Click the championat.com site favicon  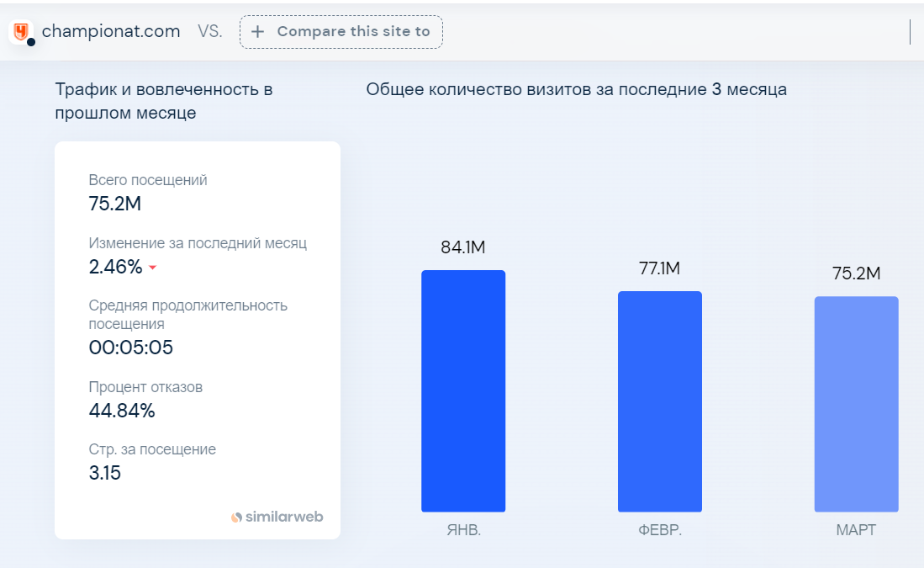pos(22,31)
